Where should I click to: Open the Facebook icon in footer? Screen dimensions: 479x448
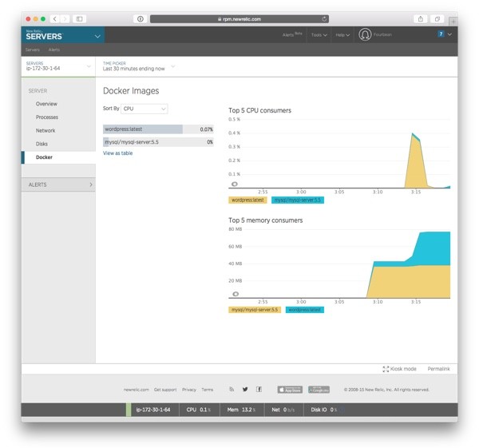[259, 389]
